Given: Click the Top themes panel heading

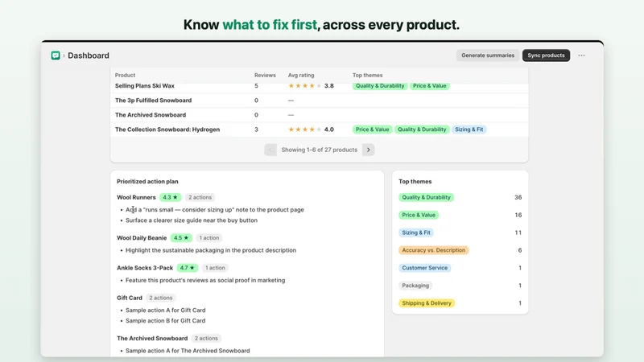Looking at the screenshot, I should [x=415, y=182].
